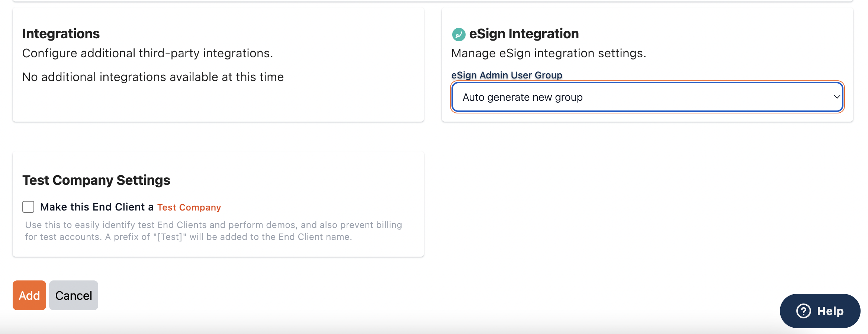Click 'Manage eSign integration settings.' text
Viewport: 868px width, 334px height.
tap(549, 54)
